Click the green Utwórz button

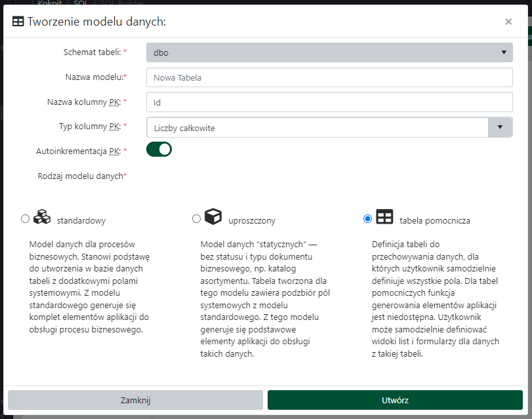(x=395, y=400)
